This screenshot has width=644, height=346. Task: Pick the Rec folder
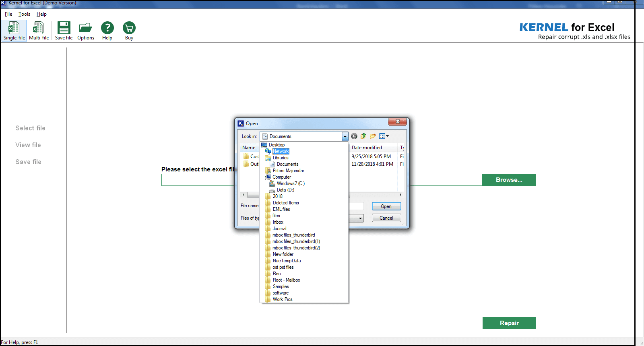277,274
